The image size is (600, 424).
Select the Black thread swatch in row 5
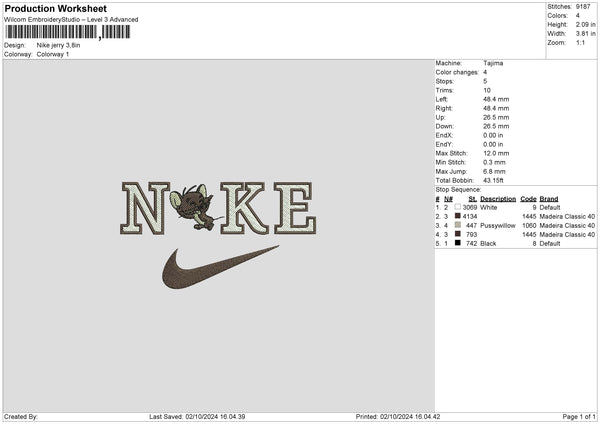click(458, 243)
